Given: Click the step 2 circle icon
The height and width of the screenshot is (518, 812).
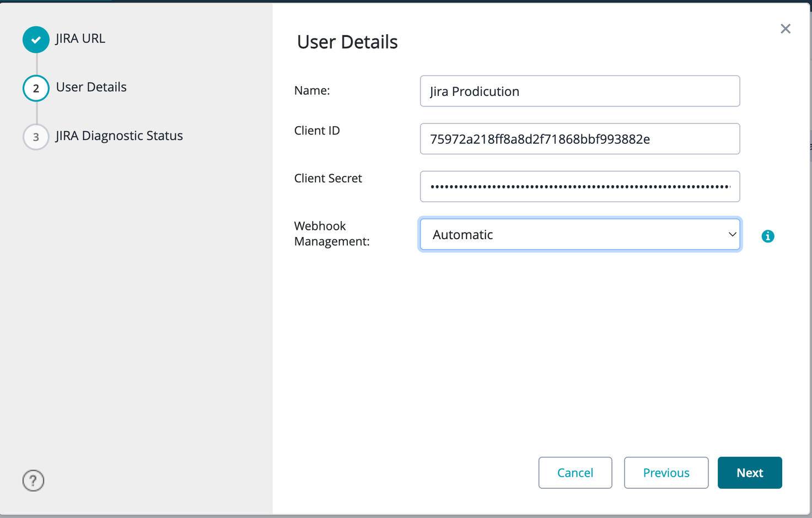Looking at the screenshot, I should click(36, 88).
